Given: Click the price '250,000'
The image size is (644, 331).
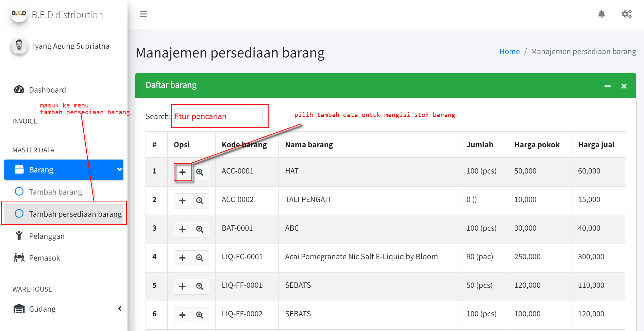Looking at the screenshot, I should click(x=527, y=256).
